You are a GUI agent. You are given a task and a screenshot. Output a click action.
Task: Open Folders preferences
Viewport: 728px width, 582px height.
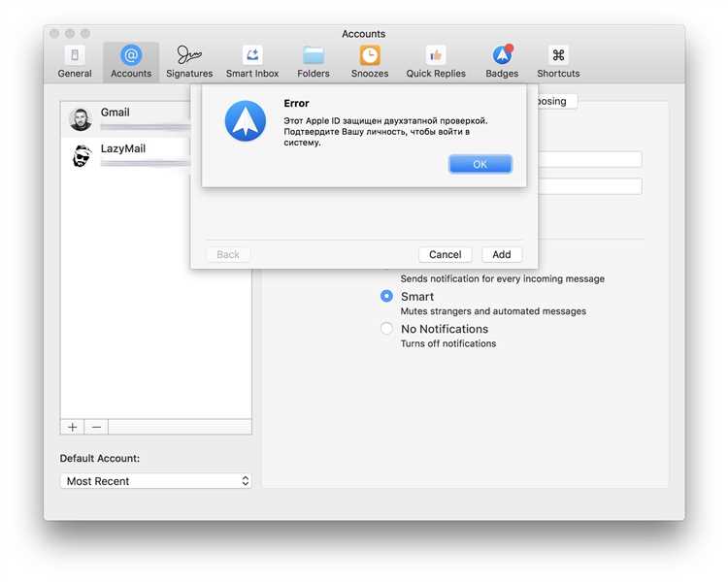314,62
